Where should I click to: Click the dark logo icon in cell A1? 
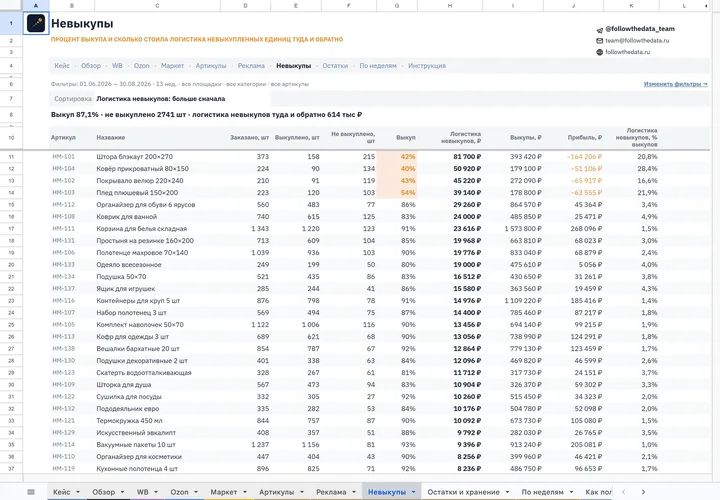click(36, 23)
